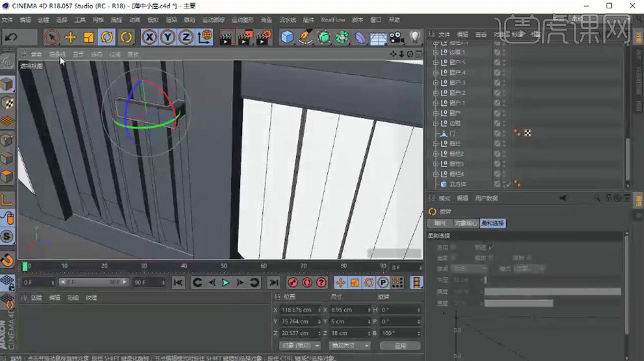Add a camera object
644x361 pixels.
click(x=397, y=38)
